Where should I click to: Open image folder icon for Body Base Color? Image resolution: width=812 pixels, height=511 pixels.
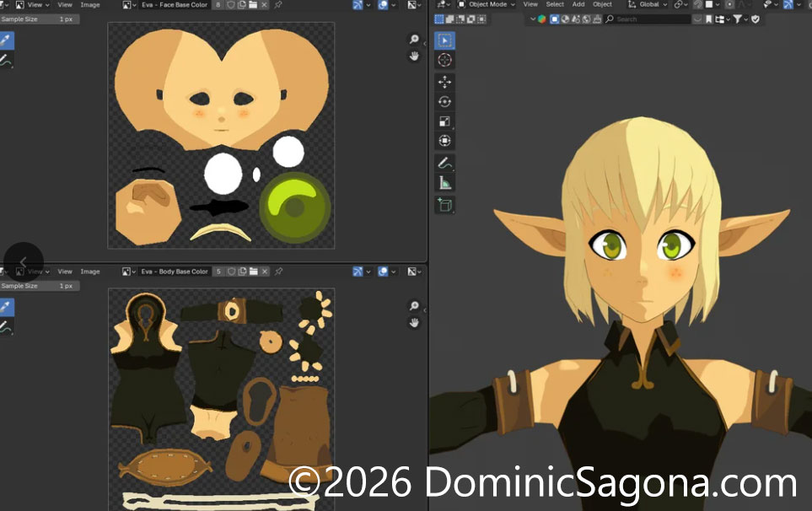pos(253,272)
